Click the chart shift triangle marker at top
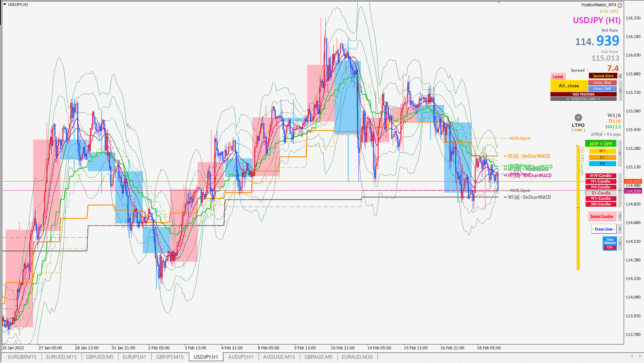Screen dimensions: 644x363 click(x=499, y=3)
